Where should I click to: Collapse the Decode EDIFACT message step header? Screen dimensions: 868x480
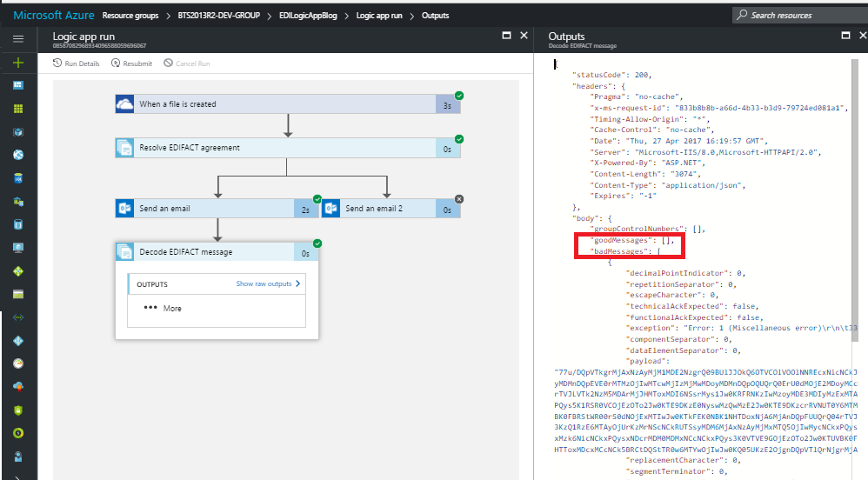pyautogui.click(x=217, y=252)
